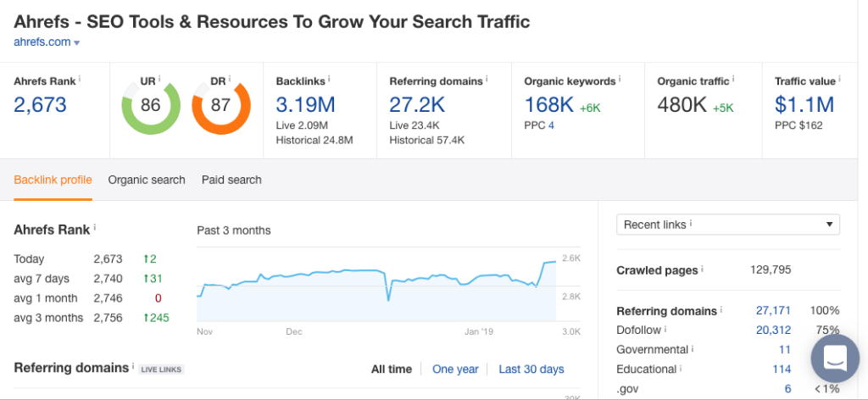The width and height of the screenshot is (868, 400).
Task: Click info icon next to Traffic value
Action: [x=839, y=79]
